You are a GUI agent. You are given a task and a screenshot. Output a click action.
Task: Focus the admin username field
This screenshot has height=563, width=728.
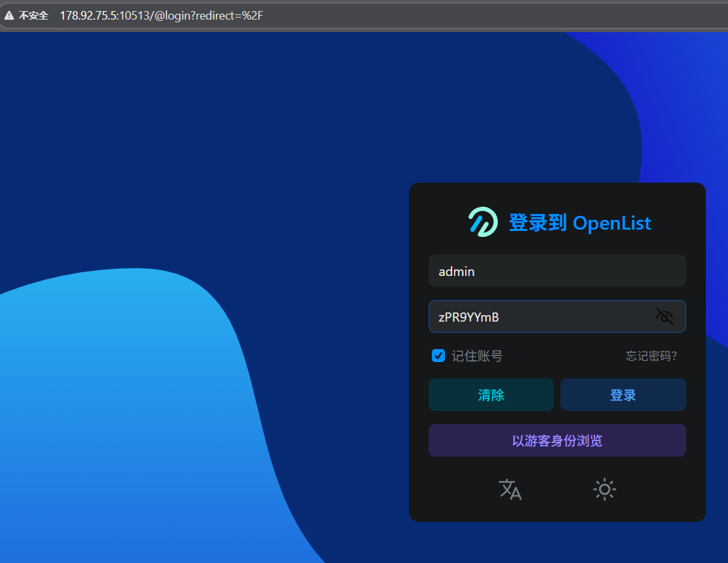pos(557,271)
